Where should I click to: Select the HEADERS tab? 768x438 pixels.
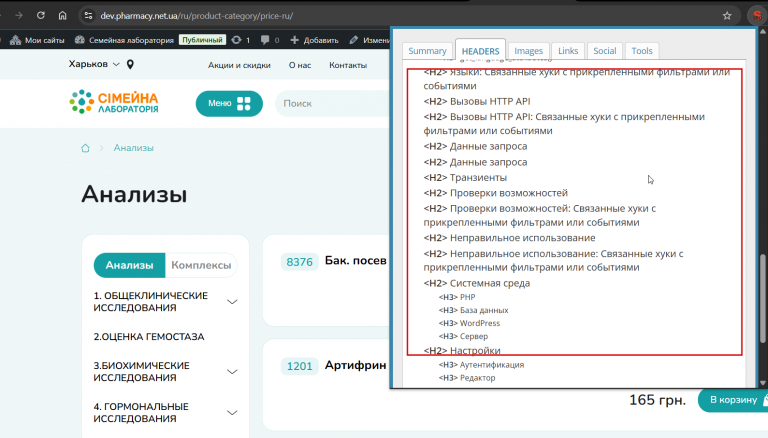480,50
